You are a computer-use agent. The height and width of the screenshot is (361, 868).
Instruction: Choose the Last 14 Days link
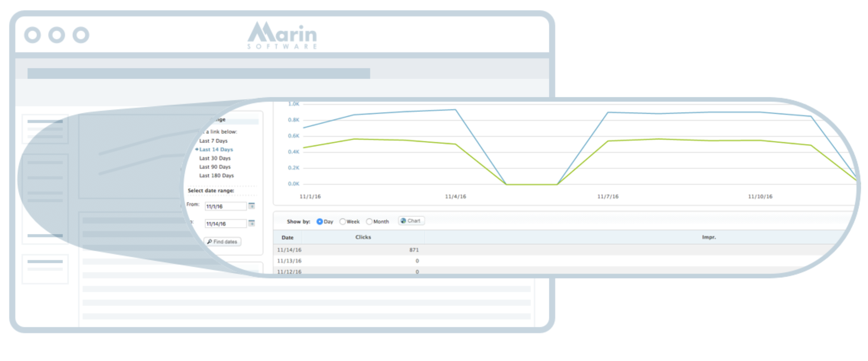216,150
